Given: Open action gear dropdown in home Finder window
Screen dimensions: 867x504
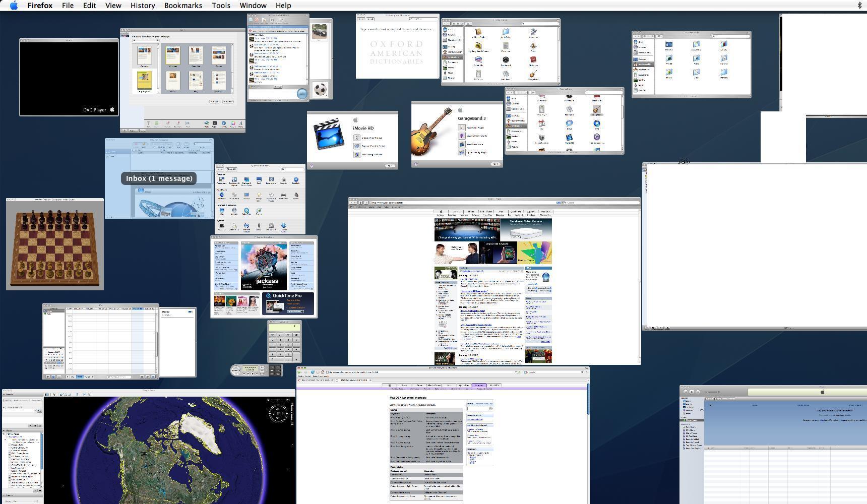Looking at the screenshot, I should point(660,36).
